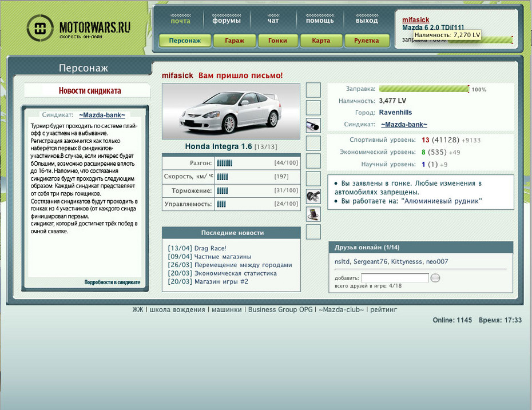Click Друзья онлайн (1/14) header
This screenshot has height=410, width=532.
[x=420, y=248]
